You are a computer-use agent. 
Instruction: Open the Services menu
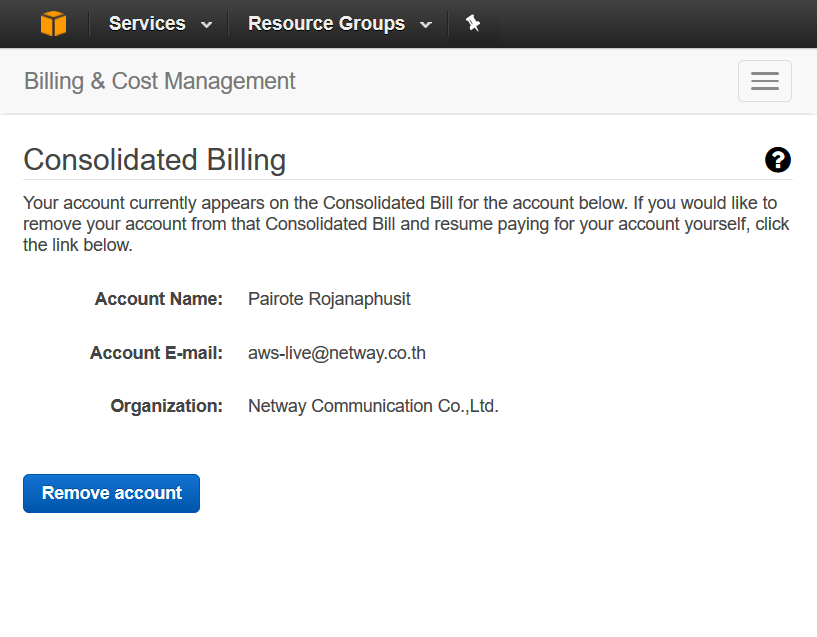pos(147,23)
